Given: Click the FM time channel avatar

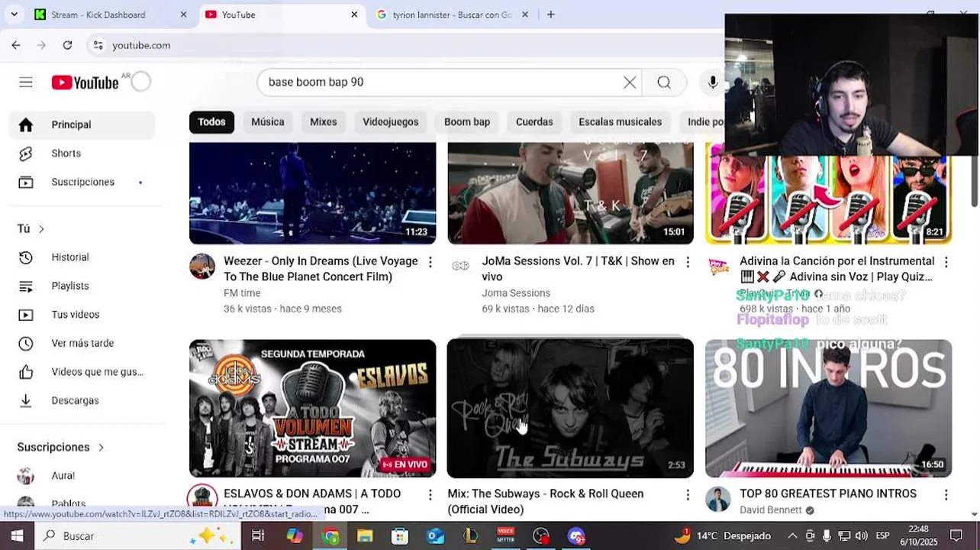Looking at the screenshot, I should pos(202,267).
